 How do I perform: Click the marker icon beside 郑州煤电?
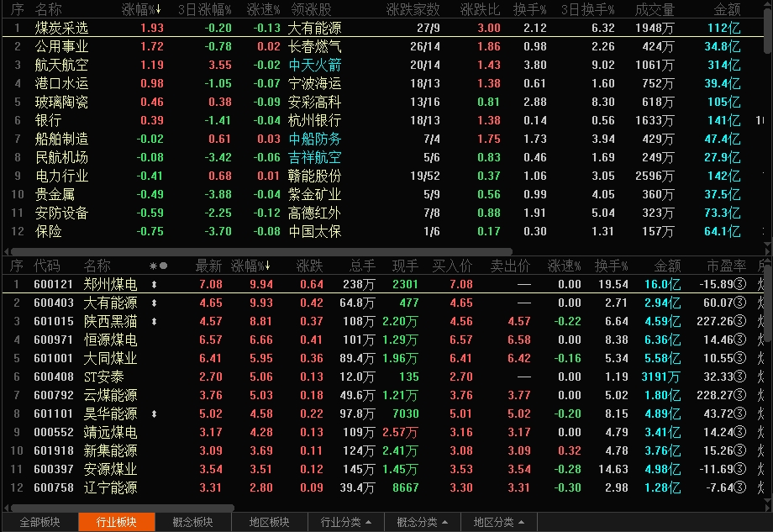tap(154, 285)
